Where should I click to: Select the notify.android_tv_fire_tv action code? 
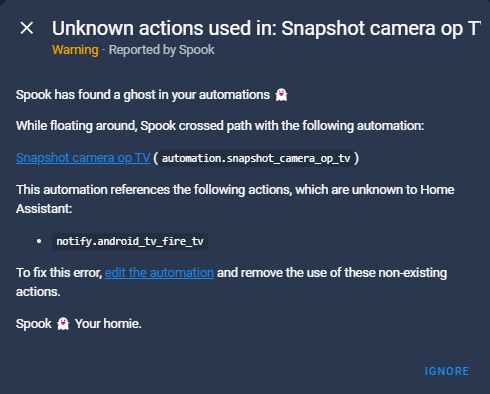(x=130, y=241)
